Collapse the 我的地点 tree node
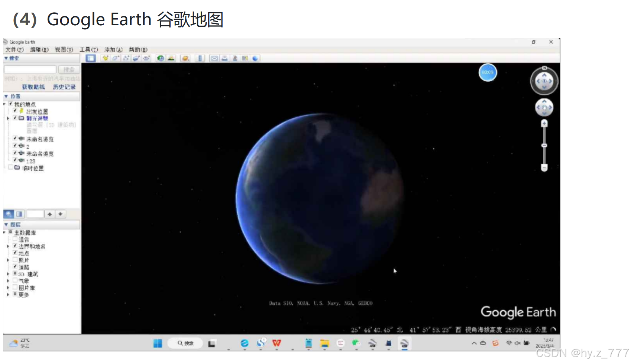The width and height of the screenshot is (631, 364). point(4,104)
